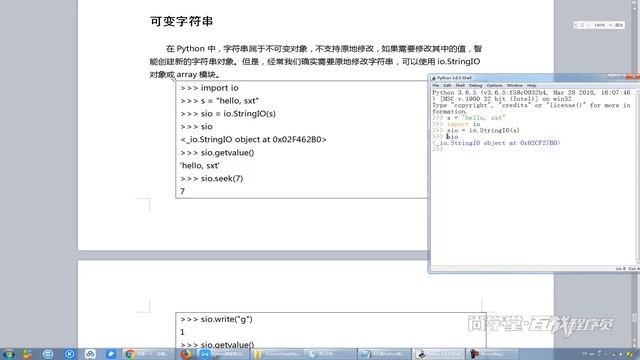Open the File menu in Python Shell
640x360 pixels.
point(436,86)
